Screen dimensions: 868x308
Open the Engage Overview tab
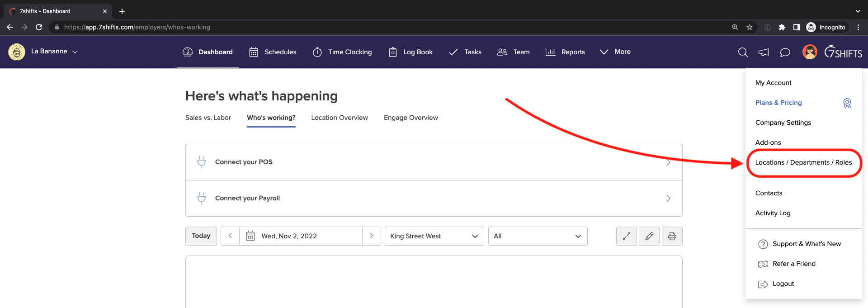[x=411, y=118]
